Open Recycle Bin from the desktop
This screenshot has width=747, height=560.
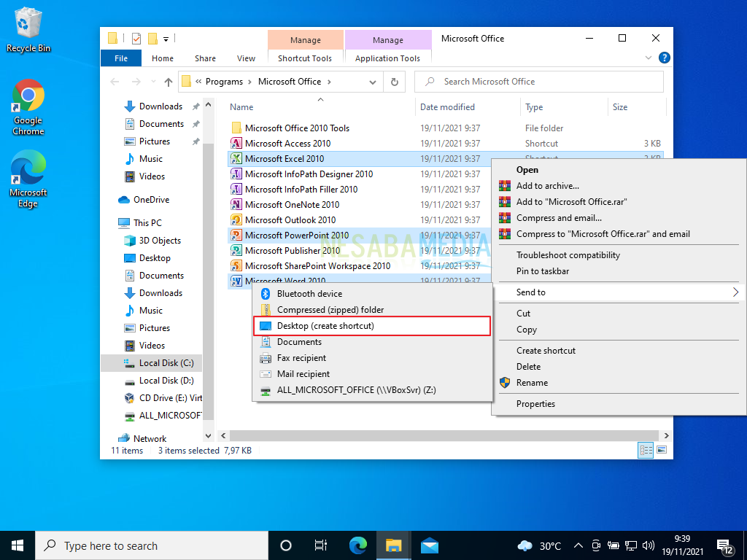pos(28,24)
